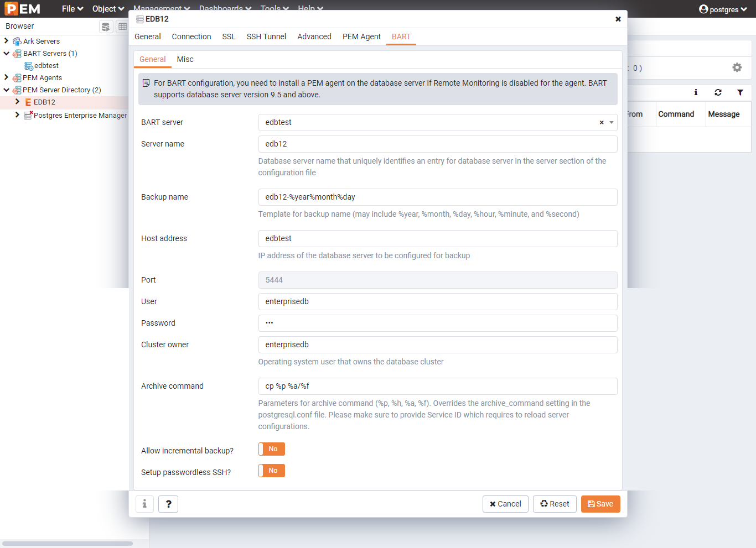The image size is (756, 548).
Task: Click the PEM Server Directory icon
Action: (x=17, y=90)
